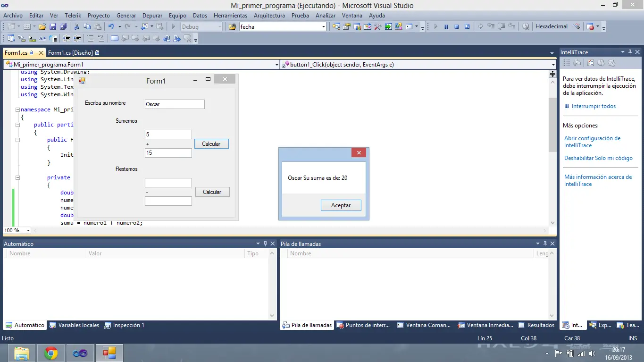
Task: Click the Valor column header in Automático
Action: 165,253
